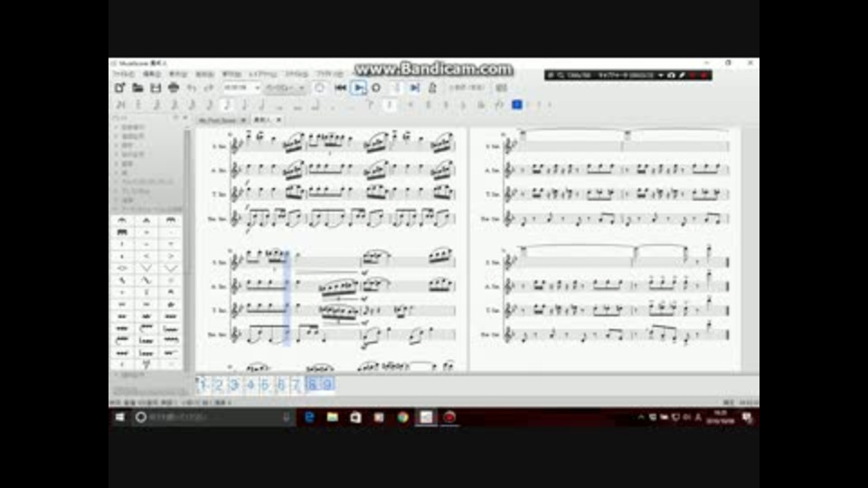This screenshot has height=488, width=868.
Task: Select the short fermata in palette
Action: pos(146,221)
